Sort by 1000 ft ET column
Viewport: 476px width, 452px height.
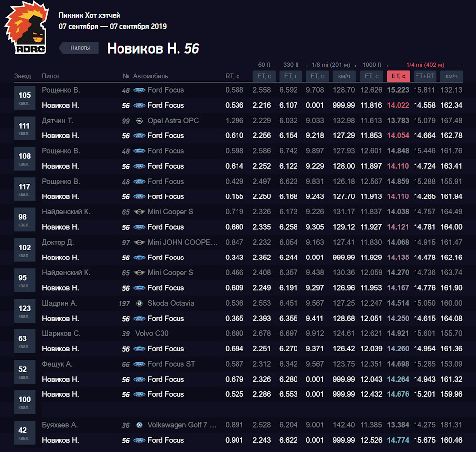pyautogui.click(x=371, y=76)
